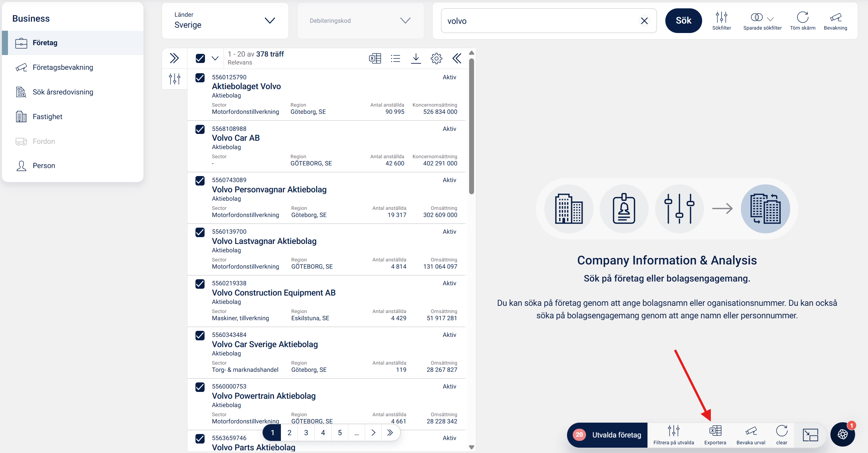Select Sök årsredovisning sidebar item
This screenshot has height=453, width=868.
pyautogui.click(x=63, y=92)
